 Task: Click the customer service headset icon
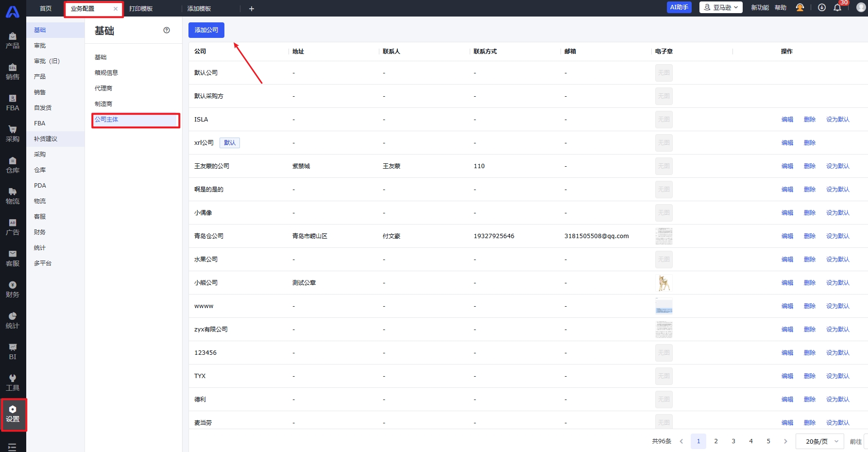click(800, 8)
